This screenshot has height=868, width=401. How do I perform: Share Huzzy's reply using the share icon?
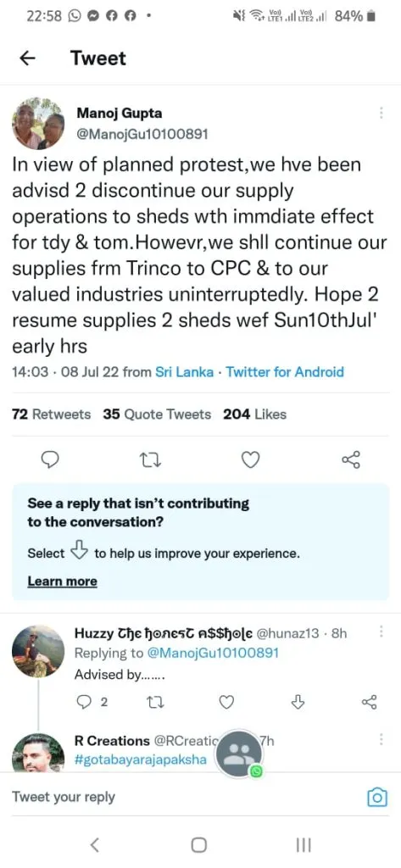369,703
